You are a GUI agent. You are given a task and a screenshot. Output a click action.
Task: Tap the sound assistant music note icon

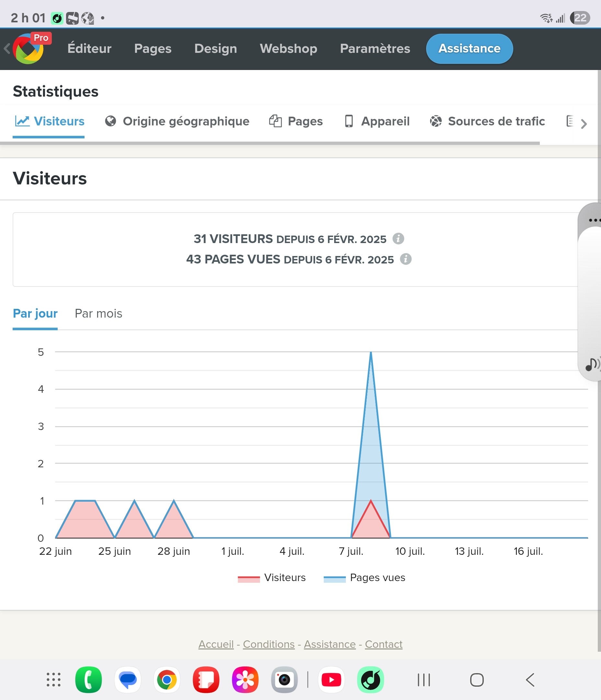(x=593, y=364)
